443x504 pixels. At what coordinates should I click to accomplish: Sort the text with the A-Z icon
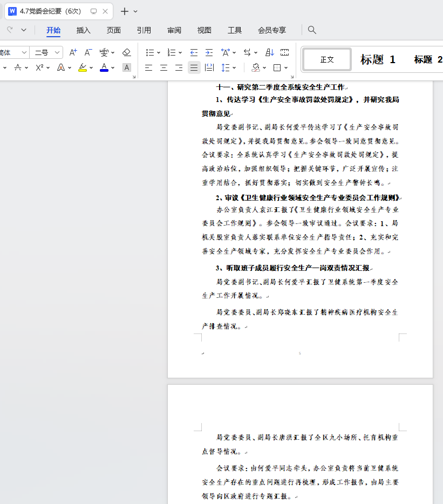tap(269, 52)
